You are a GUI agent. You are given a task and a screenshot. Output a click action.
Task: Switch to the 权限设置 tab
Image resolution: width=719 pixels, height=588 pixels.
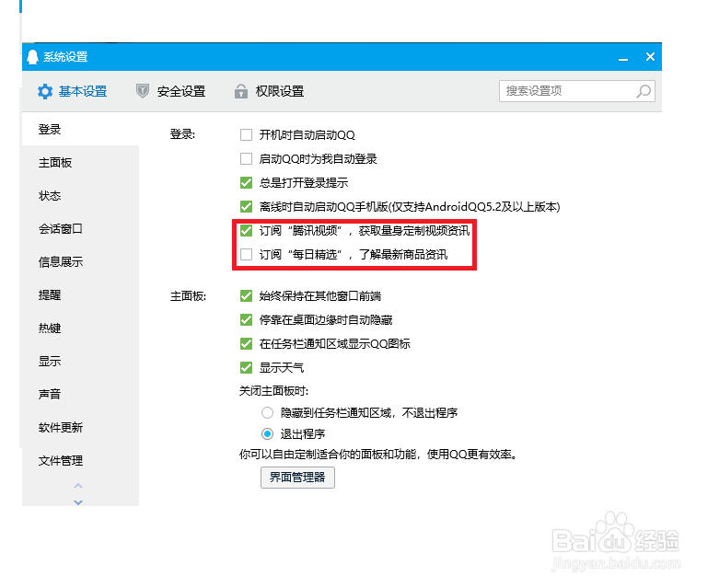point(269,91)
